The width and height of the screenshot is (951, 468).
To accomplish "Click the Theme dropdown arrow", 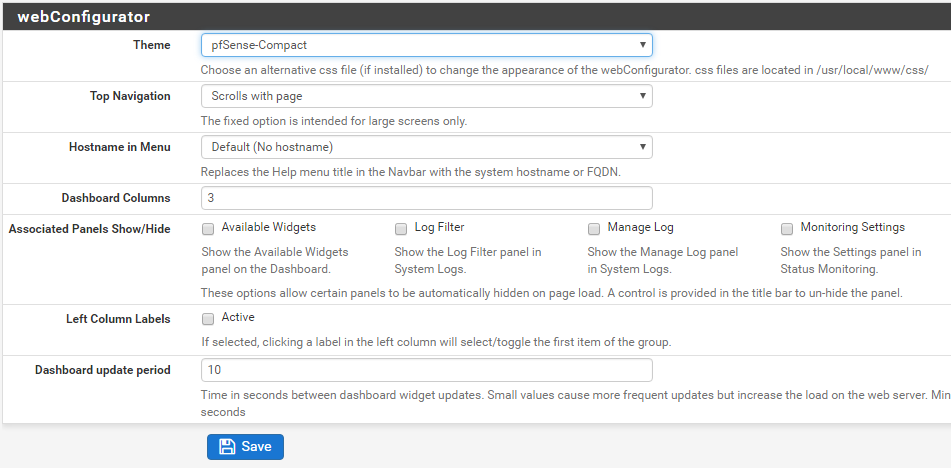I will [642, 45].
